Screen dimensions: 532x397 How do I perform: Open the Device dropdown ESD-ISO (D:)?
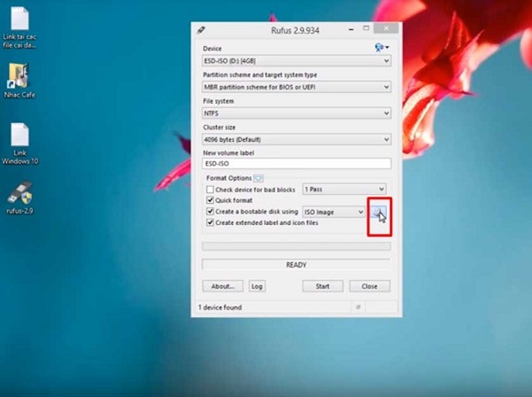(x=297, y=61)
